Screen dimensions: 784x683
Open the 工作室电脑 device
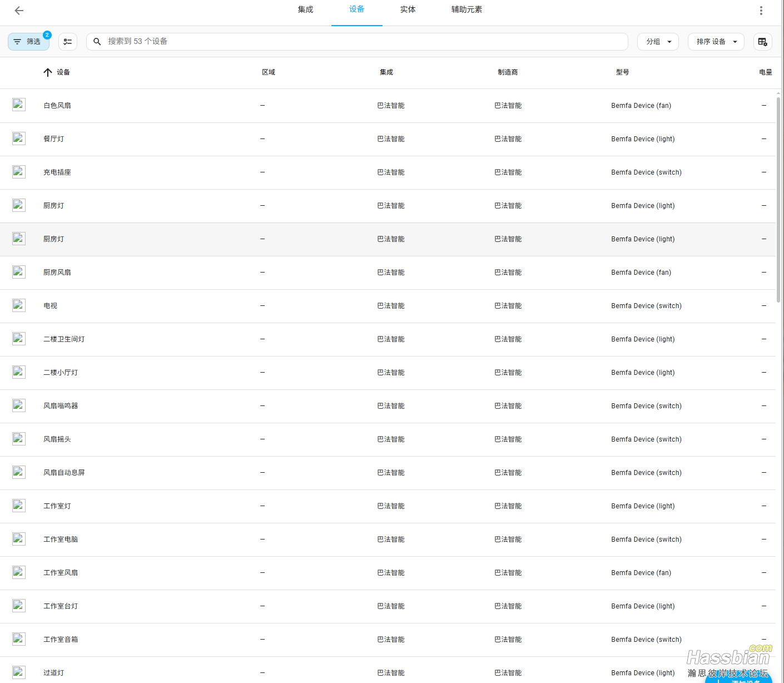click(x=61, y=540)
